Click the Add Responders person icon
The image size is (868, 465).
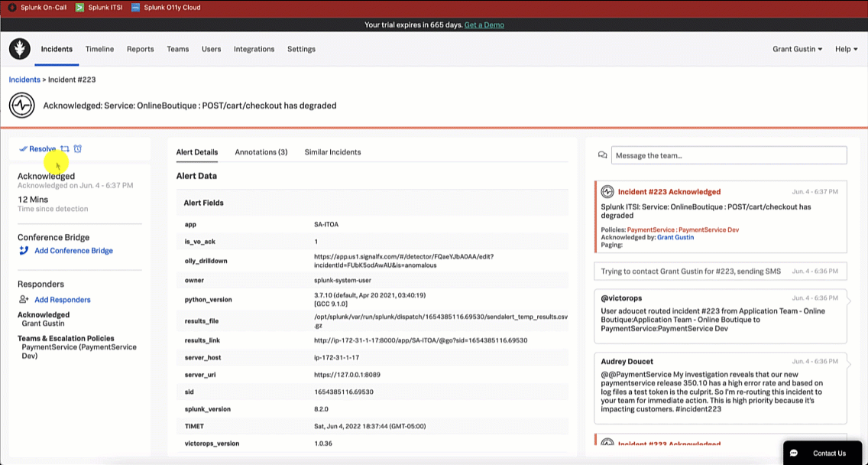tap(24, 300)
